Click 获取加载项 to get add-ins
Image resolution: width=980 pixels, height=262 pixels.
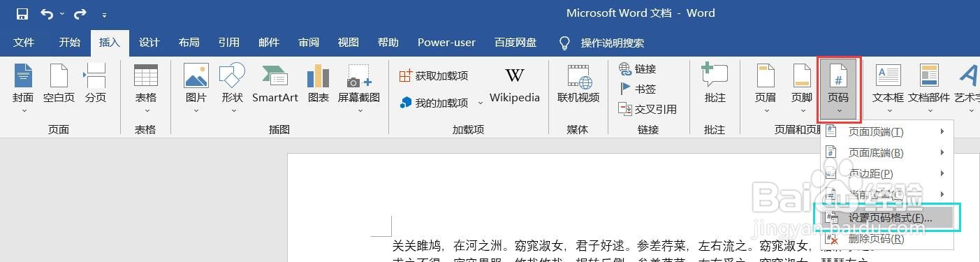(x=433, y=76)
